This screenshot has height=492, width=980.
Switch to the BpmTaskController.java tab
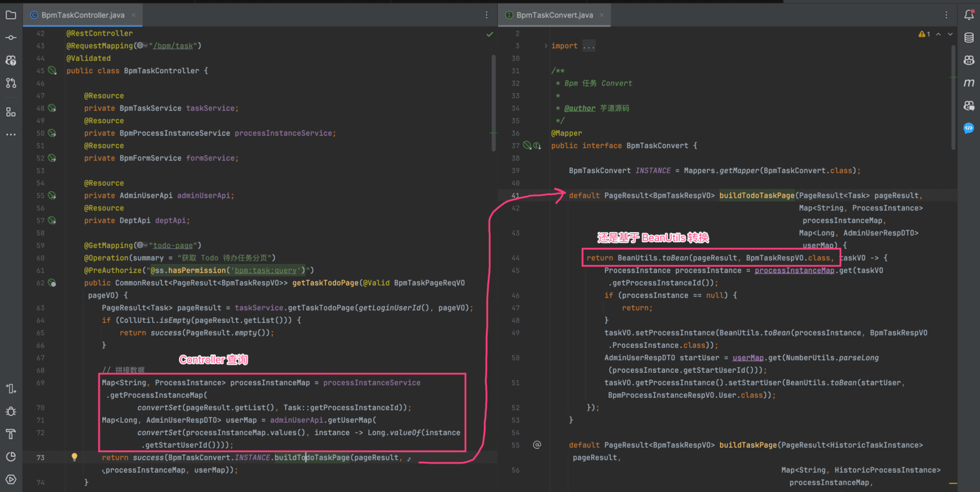pyautogui.click(x=82, y=15)
